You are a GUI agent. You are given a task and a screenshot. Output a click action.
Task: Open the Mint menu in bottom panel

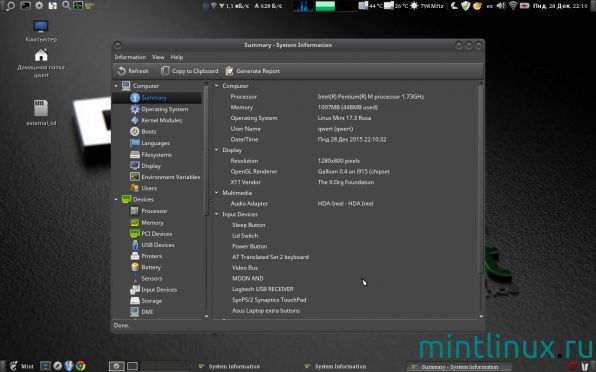click(x=22, y=366)
